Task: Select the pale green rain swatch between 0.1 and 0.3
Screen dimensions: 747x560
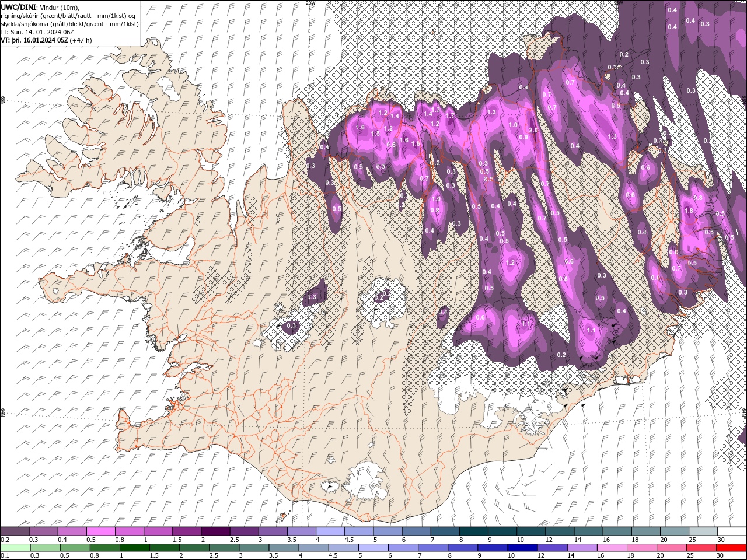Action: pyautogui.click(x=15, y=547)
